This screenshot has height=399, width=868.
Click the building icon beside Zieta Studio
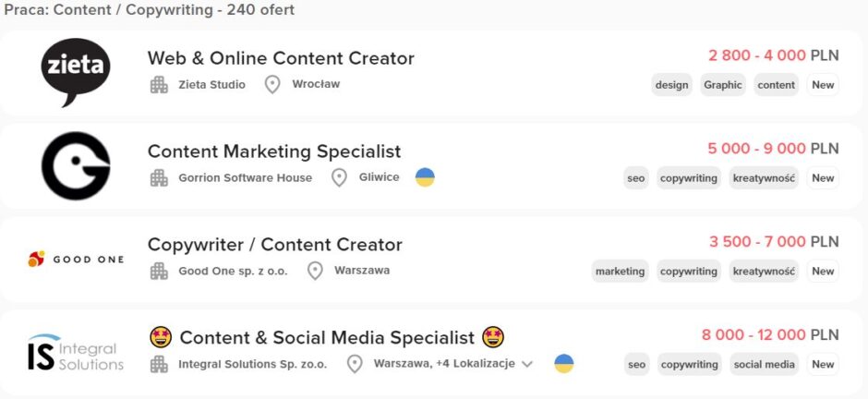(159, 85)
